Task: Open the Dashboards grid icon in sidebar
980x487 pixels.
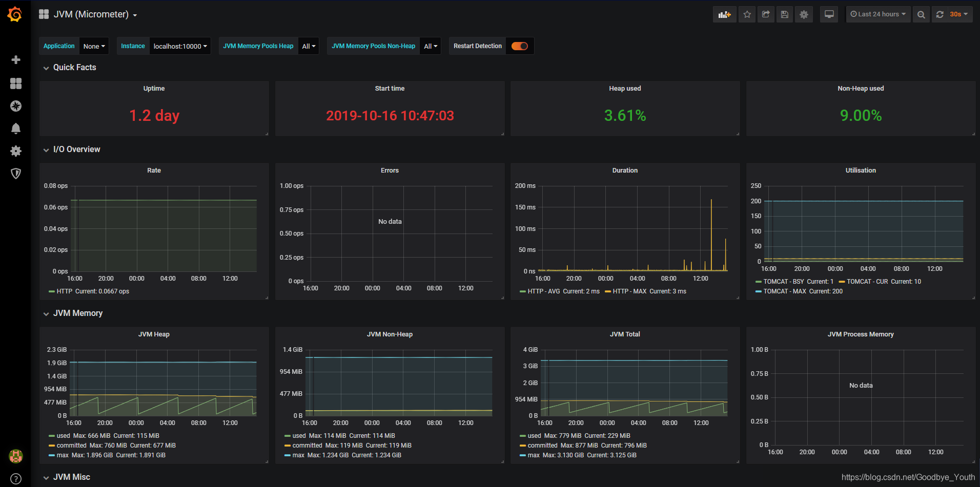Action: click(16, 83)
